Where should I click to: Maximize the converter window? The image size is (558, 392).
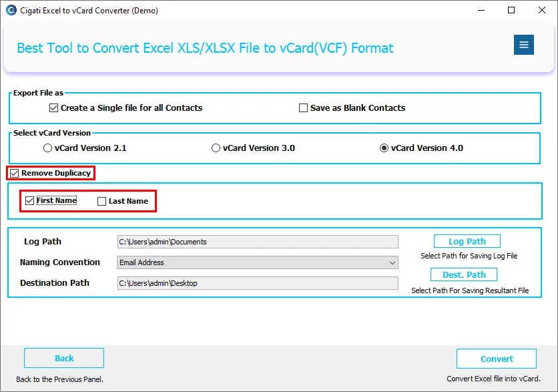[511, 10]
